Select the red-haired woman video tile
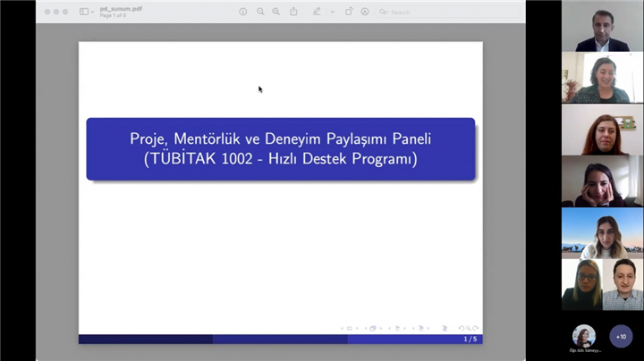The height and width of the screenshot is (361, 644). [x=603, y=130]
